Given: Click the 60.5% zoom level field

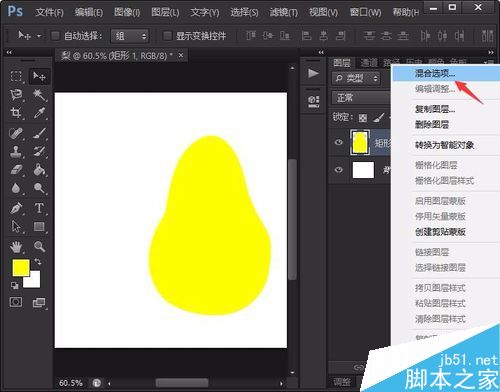Looking at the screenshot, I should coord(71,383).
